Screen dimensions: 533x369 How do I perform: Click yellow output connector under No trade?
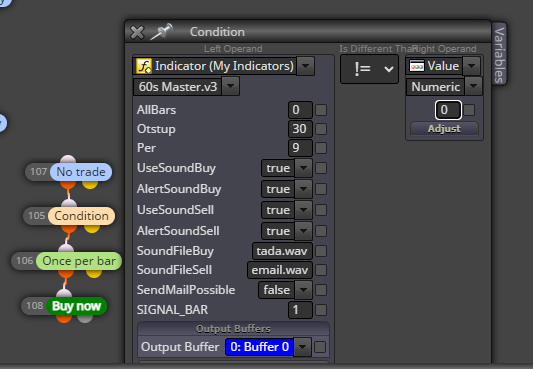pos(90,184)
